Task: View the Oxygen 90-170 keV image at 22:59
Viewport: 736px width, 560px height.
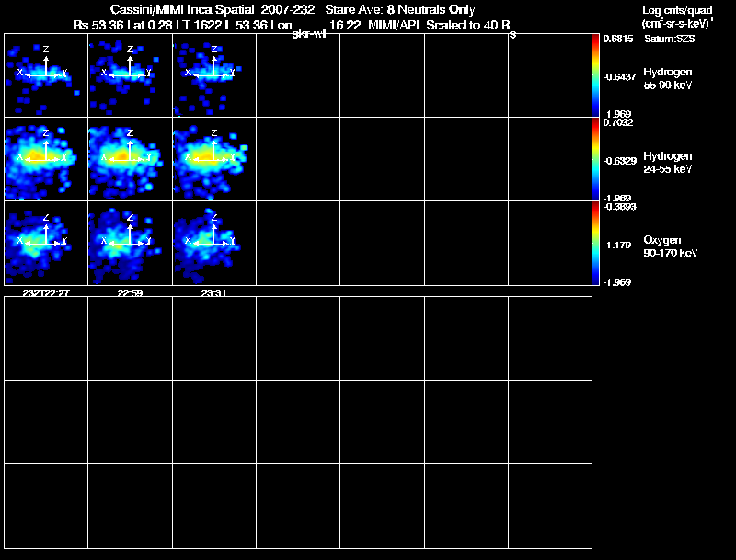Action: tap(130, 243)
